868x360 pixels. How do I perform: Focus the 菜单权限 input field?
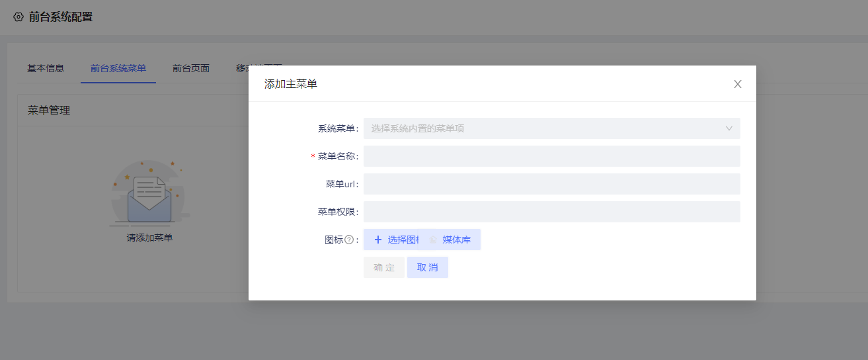click(551, 212)
